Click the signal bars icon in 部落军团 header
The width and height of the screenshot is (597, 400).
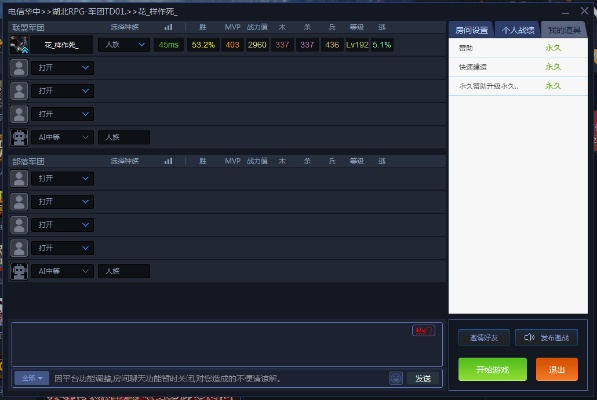click(168, 161)
